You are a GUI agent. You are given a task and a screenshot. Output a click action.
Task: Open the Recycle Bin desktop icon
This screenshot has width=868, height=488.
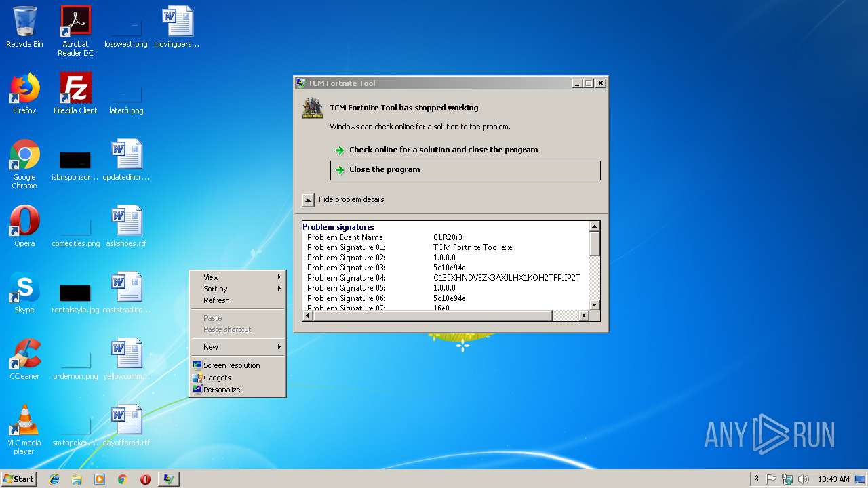coord(24,27)
